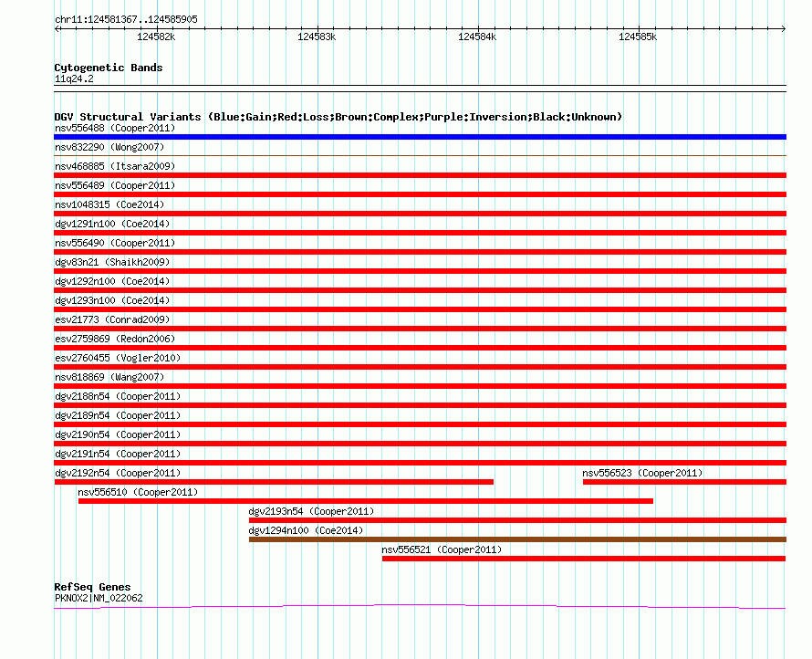The image size is (812, 659).
Task: Click the brown complex bar under dgv1294n100
Action: [x=518, y=539]
